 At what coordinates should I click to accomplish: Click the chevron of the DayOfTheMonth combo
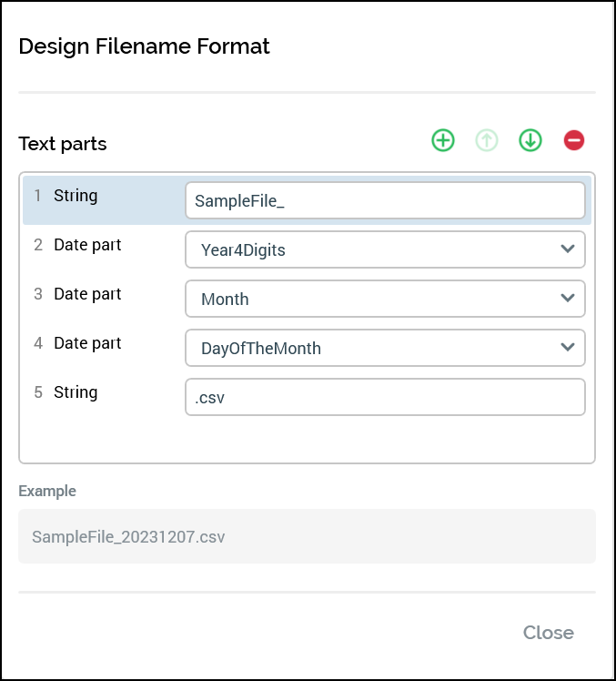(568, 348)
